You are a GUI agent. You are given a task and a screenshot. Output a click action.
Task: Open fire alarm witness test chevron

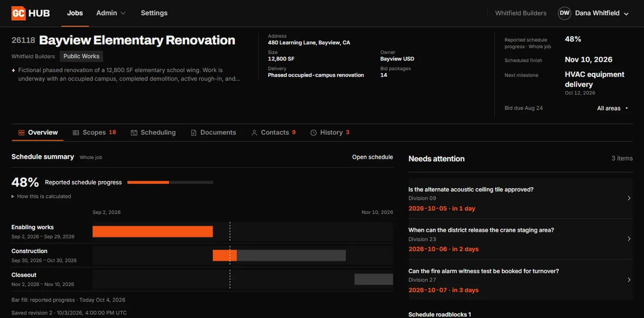pos(629,280)
